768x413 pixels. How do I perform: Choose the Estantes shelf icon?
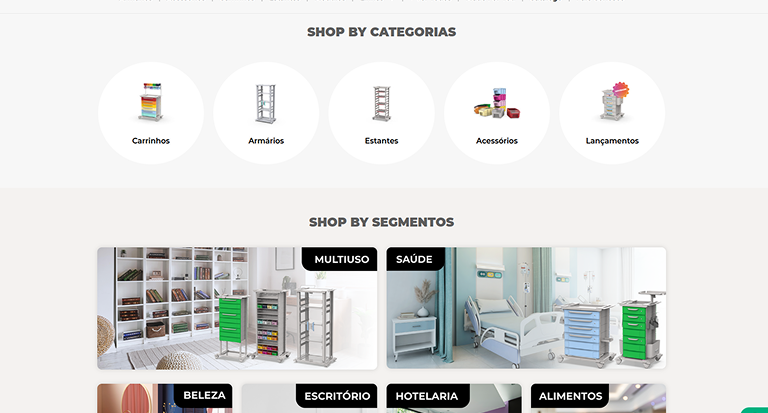pos(382,103)
